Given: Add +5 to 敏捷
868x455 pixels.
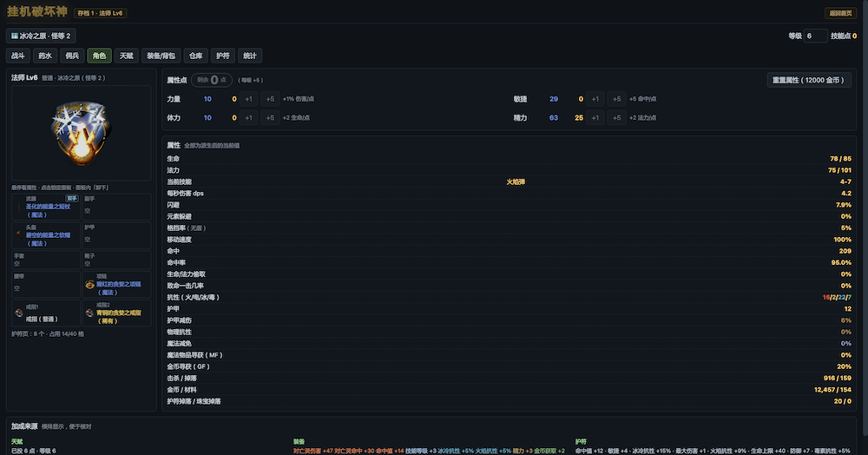Looking at the screenshot, I should pos(616,99).
